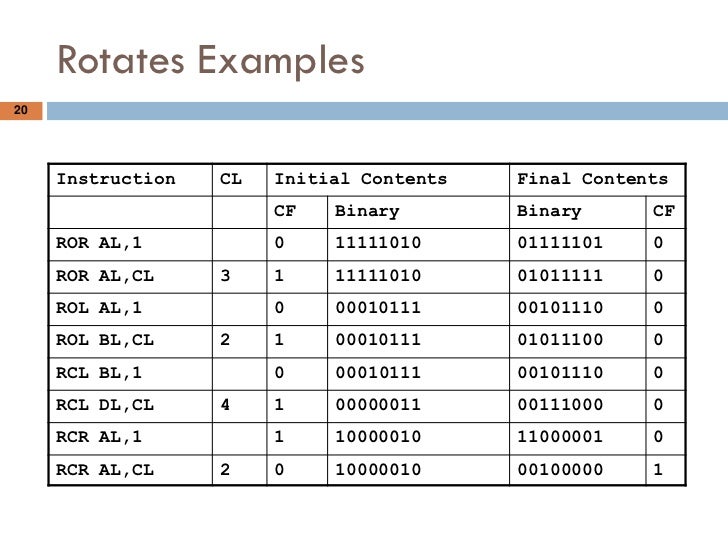
Task: Click the RCL DL,CL instruction cell
Action: click(x=130, y=406)
